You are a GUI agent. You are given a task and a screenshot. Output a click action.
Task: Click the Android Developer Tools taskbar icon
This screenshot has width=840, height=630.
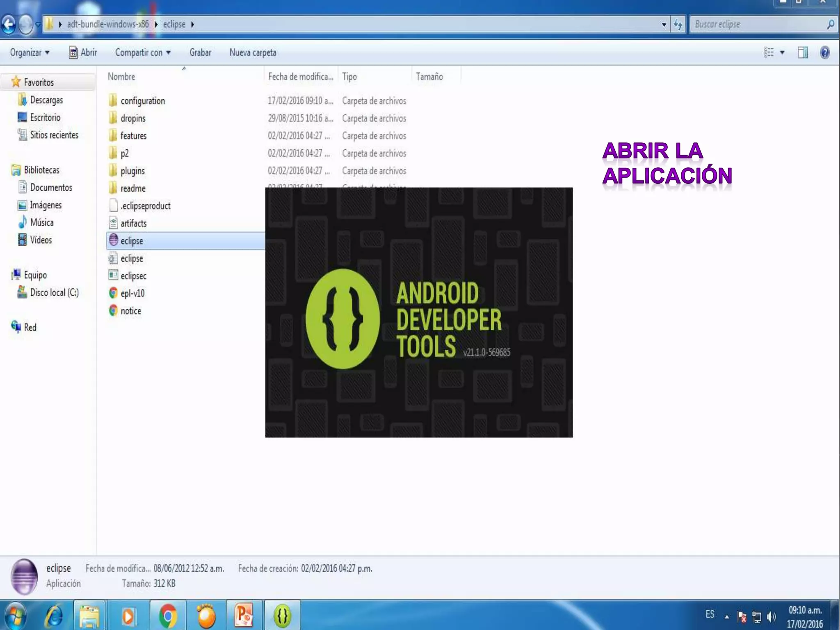click(282, 616)
